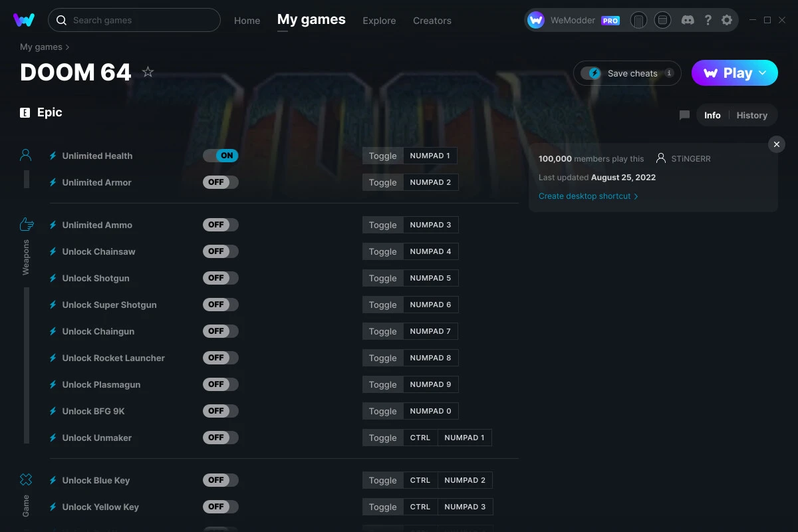
Task: Click the lightning icon beside Unlimited Ammo
Action: tap(53, 225)
